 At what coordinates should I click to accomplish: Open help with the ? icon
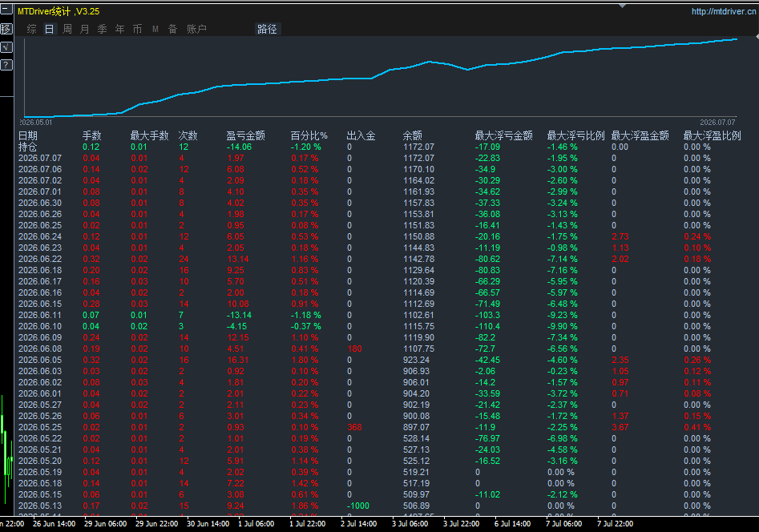coord(6,65)
